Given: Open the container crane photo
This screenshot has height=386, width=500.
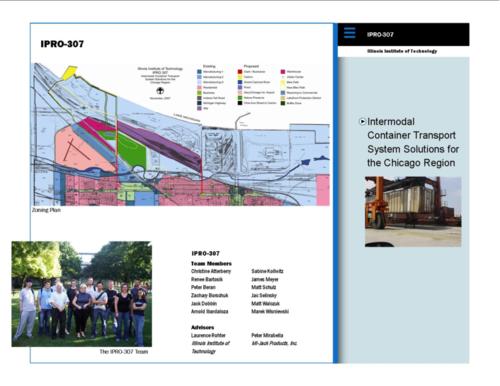Looking at the screenshot, I should click(x=413, y=212).
